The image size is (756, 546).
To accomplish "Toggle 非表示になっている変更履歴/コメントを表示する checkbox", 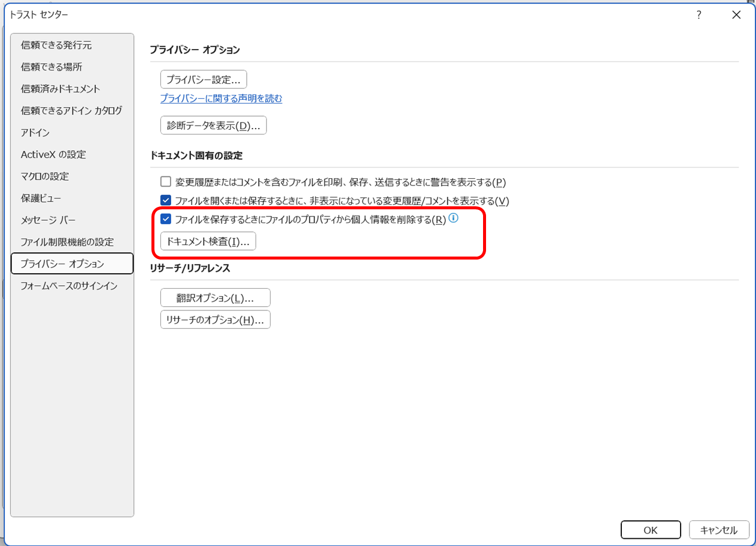I will pyautogui.click(x=166, y=201).
